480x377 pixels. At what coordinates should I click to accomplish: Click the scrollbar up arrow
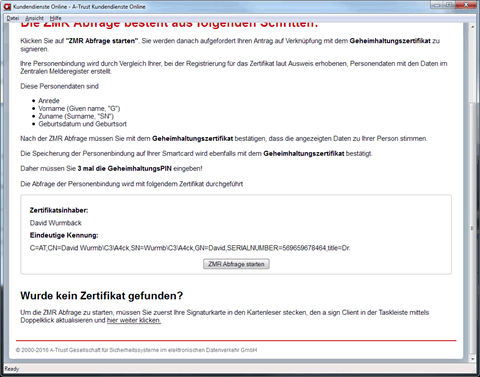point(472,27)
